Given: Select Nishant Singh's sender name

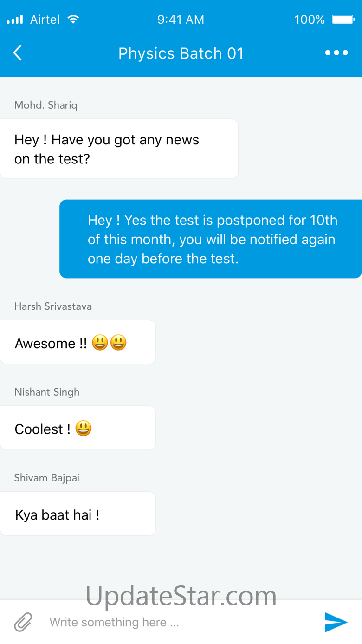Looking at the screenshot, I should [47, 392].
